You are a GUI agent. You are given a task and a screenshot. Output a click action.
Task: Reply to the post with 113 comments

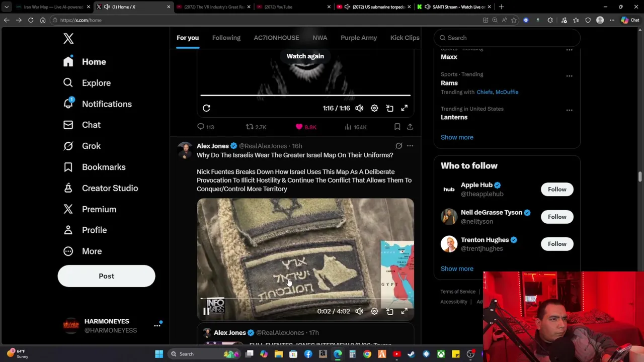point(206,127)
